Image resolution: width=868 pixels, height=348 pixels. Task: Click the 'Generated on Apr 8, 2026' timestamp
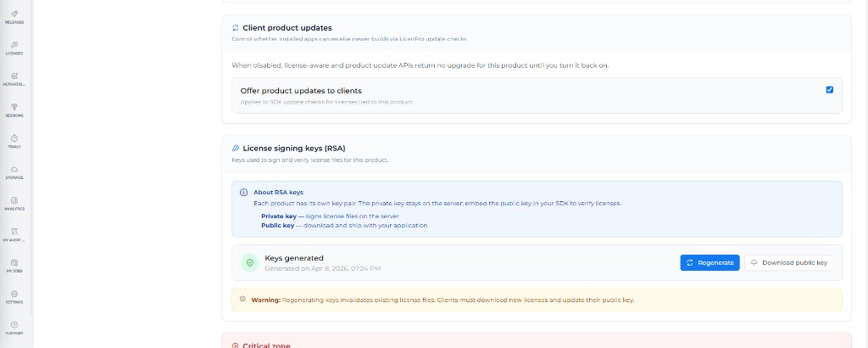click(323, 268)
